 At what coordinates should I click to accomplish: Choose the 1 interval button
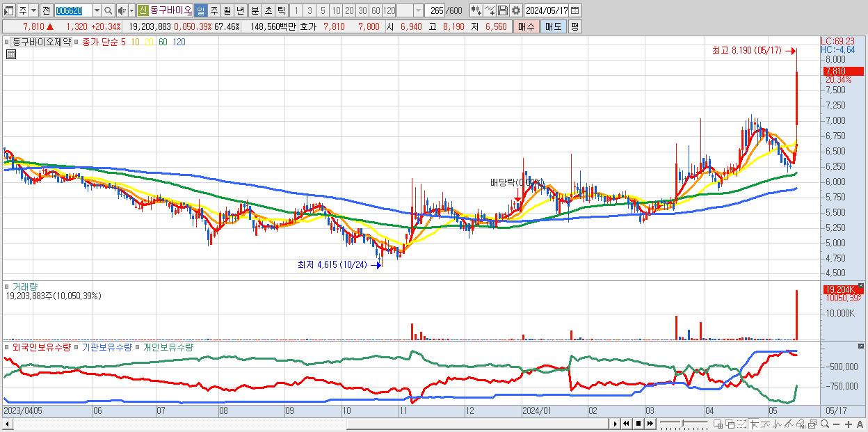tap(296, 10)
